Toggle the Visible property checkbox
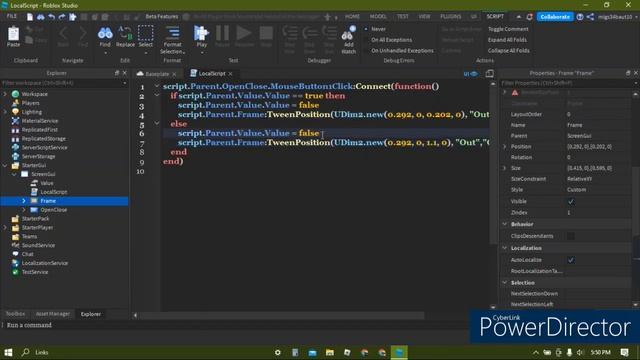Screen dimensions: 640x360 point(571,202)
